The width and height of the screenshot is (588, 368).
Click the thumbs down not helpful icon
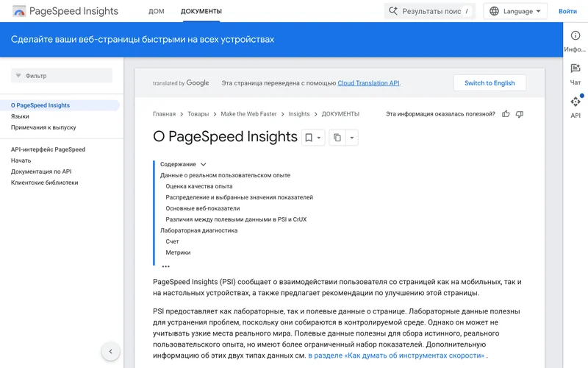(x=520, y=114)
